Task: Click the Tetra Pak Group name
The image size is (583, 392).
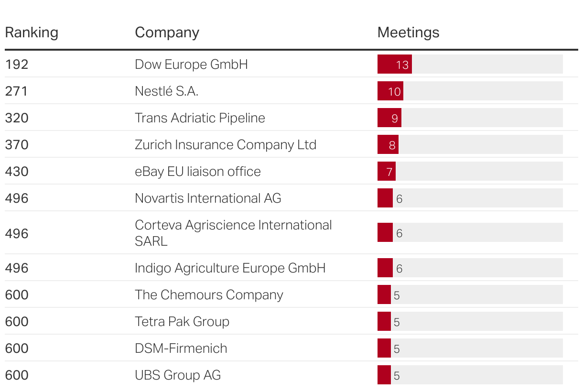Action: pos(182,321)
